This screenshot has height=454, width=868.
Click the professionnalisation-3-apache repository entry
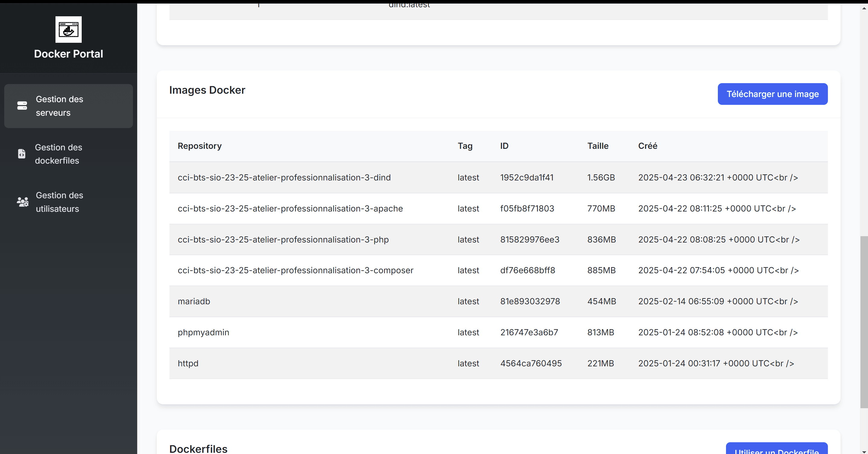click(x=290, y=208)
